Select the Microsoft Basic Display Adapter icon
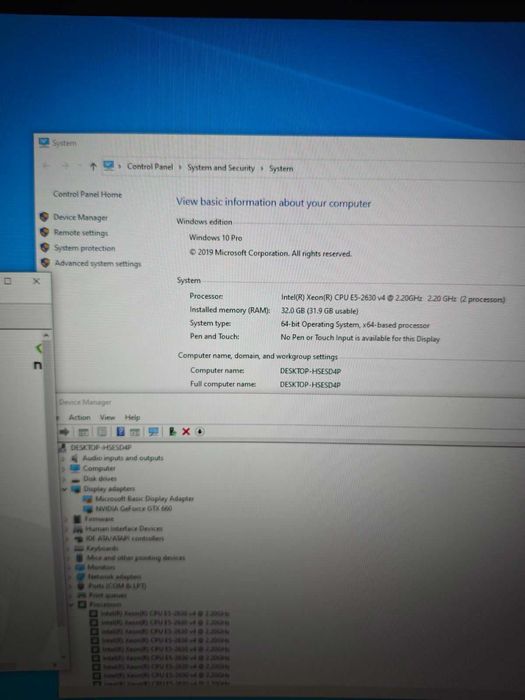525x700 pixels. [88, 499]
